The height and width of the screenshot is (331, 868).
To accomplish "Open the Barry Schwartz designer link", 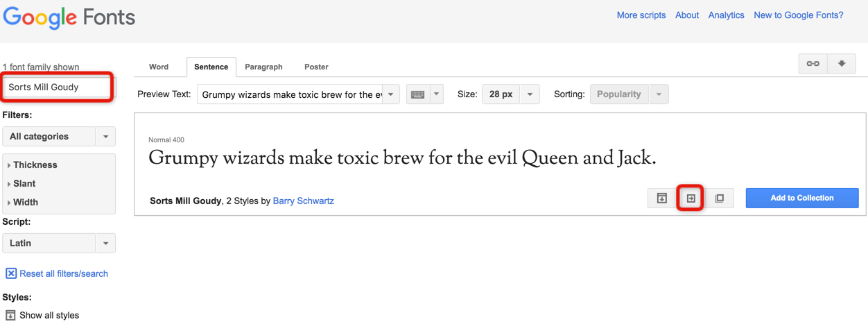I will [x=303, y=201].
